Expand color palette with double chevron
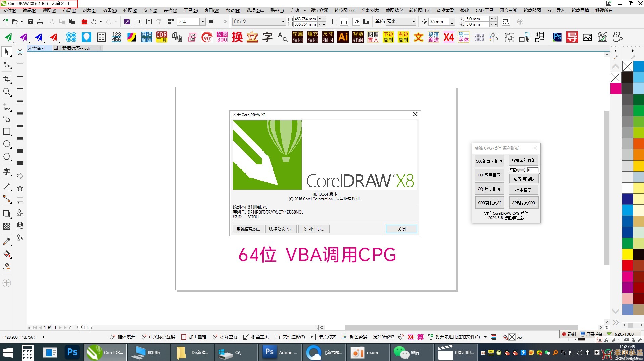644x361 pixels. point(615,323)
